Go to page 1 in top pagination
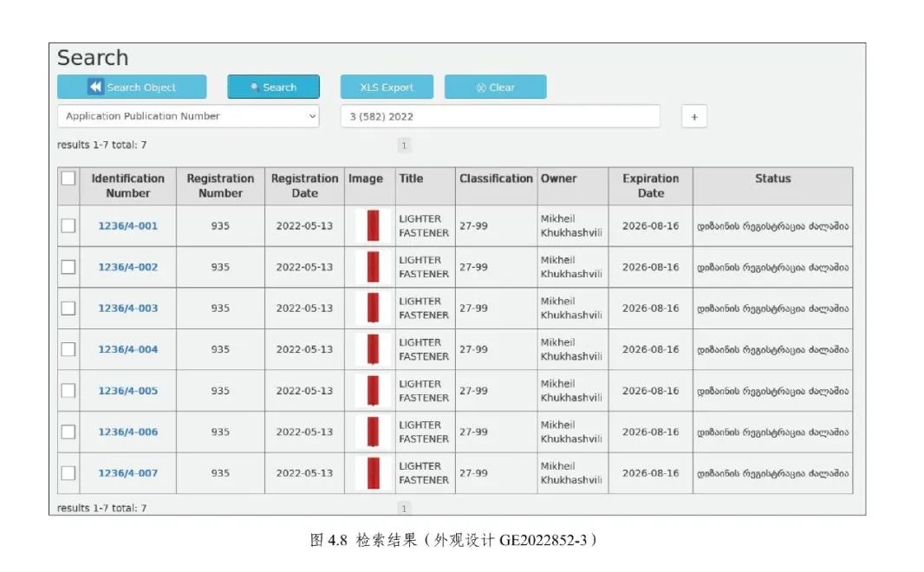This screenshot has width=924, height=572. tap(404, 146)
